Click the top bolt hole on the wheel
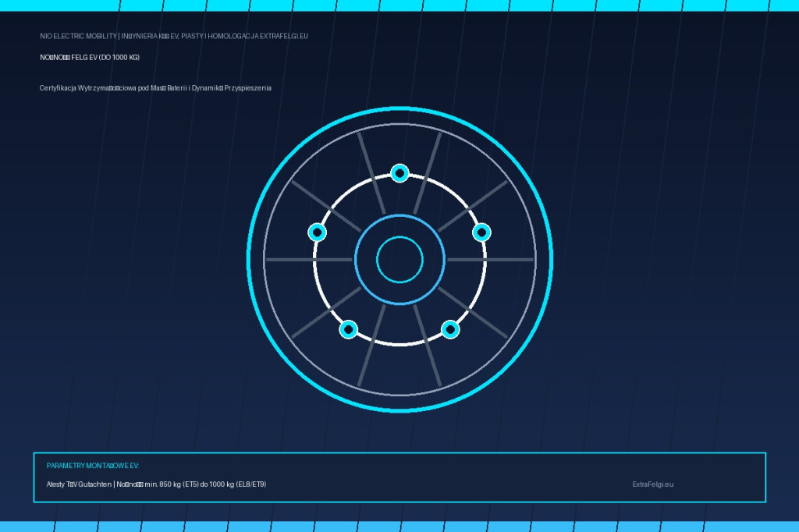 tap(399, 173)
